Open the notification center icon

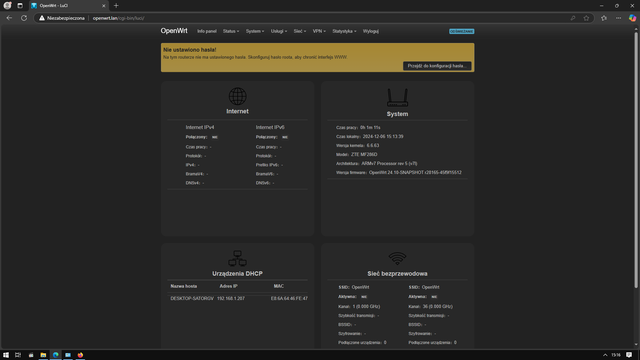[x=629, y=355]
